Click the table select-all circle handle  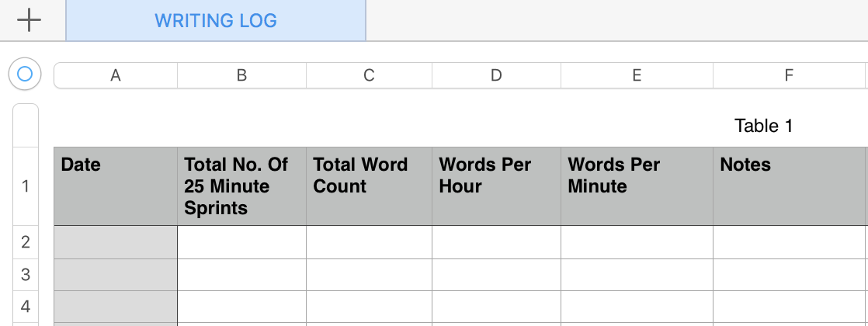[25, 74]
